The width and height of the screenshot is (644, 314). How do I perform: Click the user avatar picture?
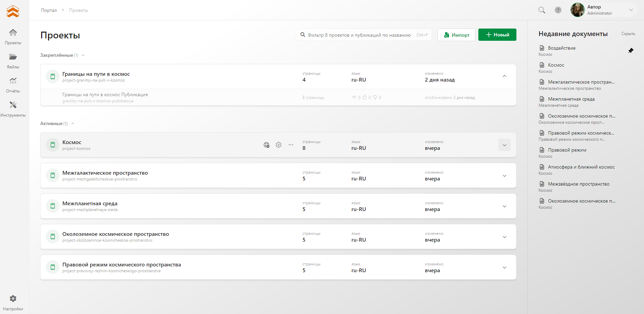point(577,10)
